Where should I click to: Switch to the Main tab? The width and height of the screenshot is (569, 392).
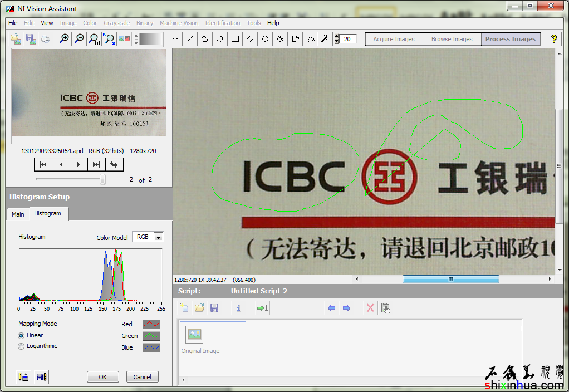tap(18, 214)
